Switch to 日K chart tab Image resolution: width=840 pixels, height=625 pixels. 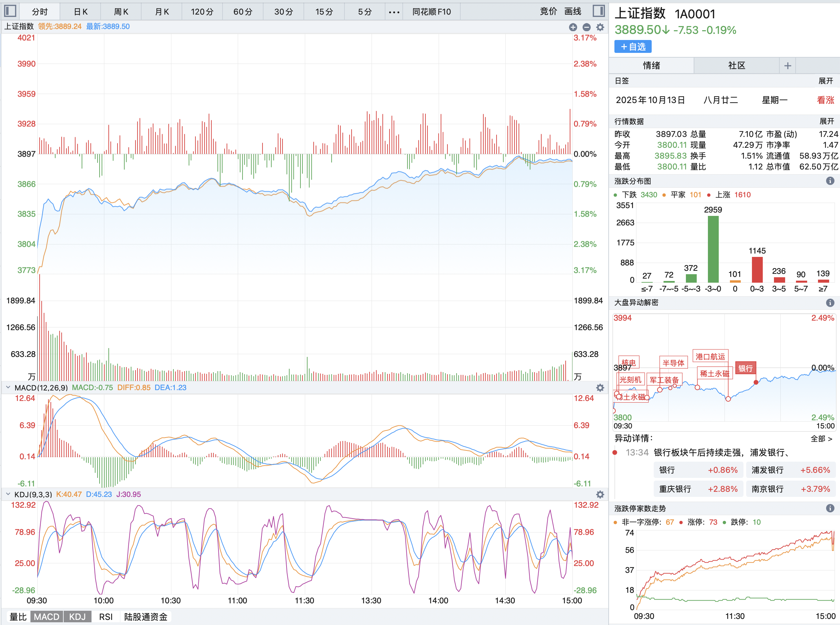[81, 12]
